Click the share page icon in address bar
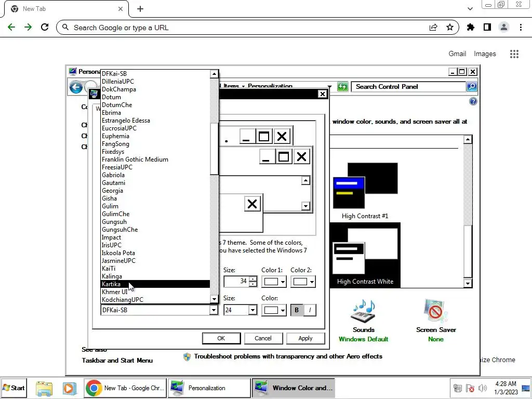 click(433, 28)
